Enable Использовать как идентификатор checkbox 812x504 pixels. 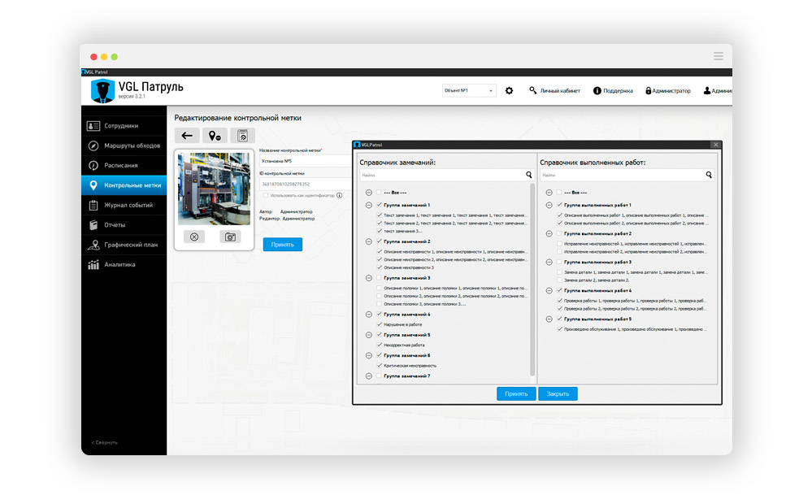266,195
